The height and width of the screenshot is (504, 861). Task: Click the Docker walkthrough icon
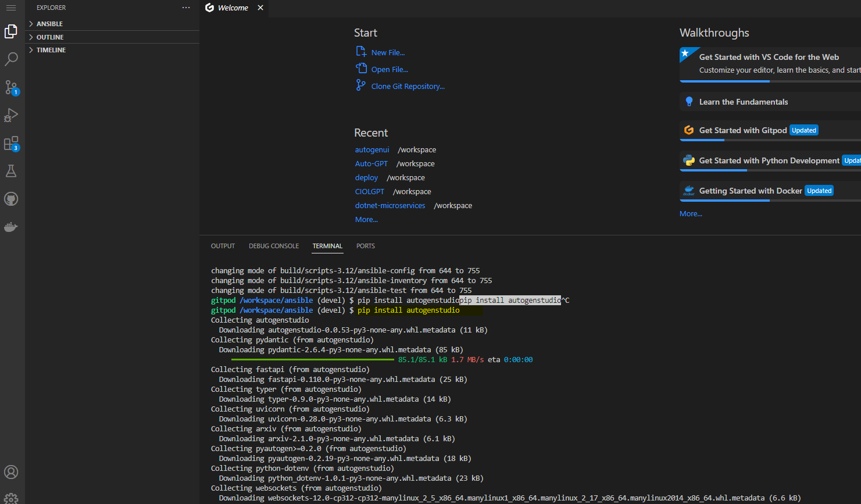[689, 191]
